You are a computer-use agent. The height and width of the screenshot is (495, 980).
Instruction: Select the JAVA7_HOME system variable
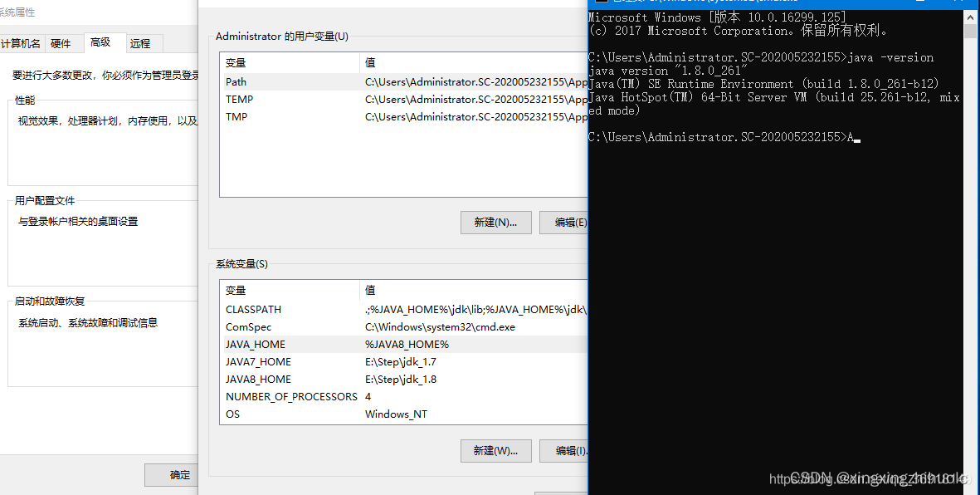point(405,362)
